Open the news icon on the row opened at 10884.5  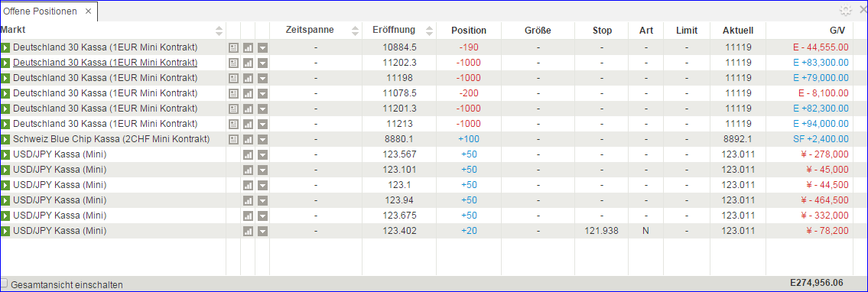[233, 47]
